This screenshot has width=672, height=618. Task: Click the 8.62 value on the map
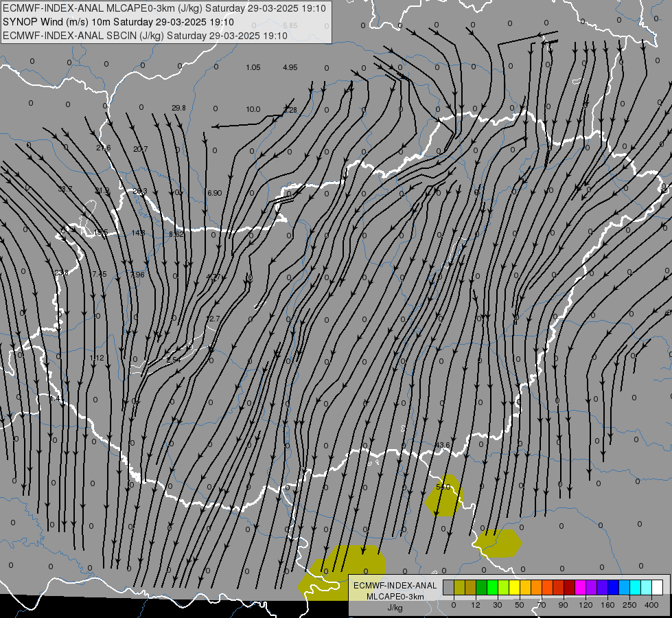pos(176,234)
